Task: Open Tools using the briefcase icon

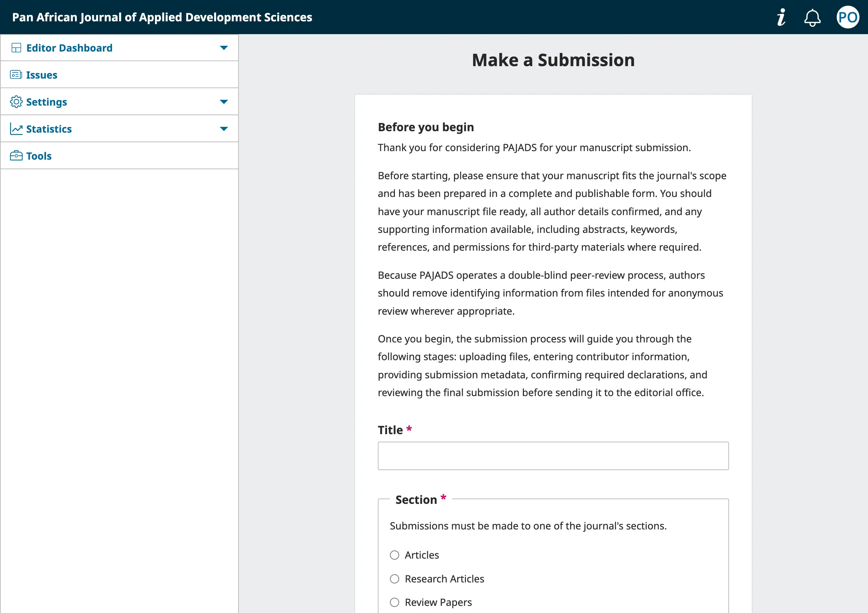Action: tap(16, 155)
